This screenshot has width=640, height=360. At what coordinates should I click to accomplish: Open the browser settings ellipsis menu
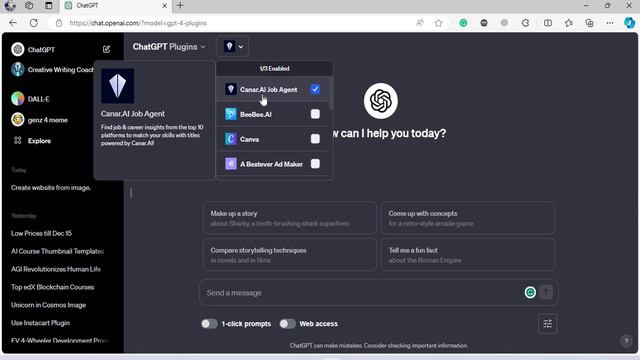click(x=610, y=23)
